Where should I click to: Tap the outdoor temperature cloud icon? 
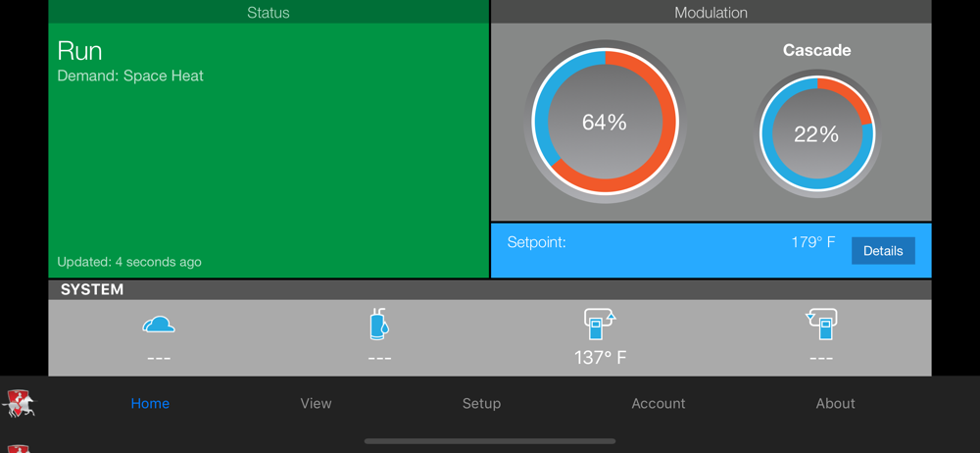[x=158, y=325]
